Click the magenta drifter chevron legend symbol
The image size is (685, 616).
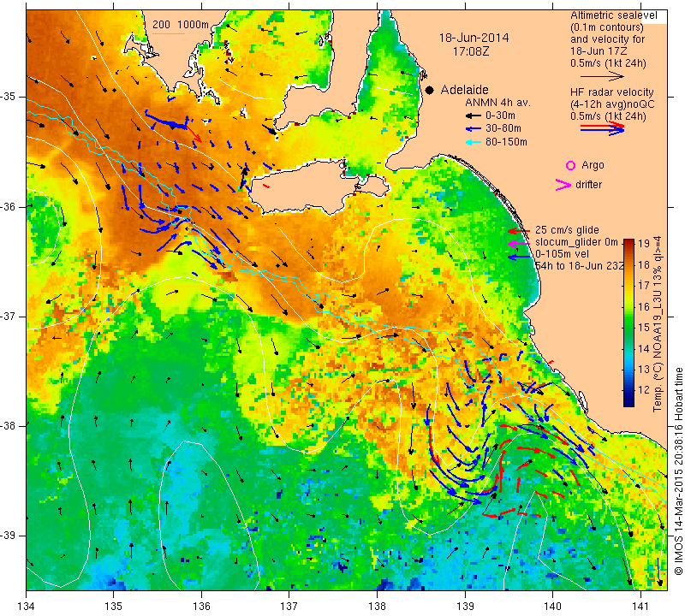(x=563, y=185)
